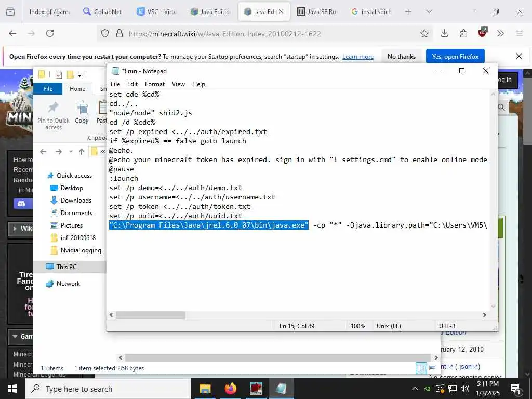The image size is (532, 399).
Task: Open Notepad Format menu
Action: (155, 84)
